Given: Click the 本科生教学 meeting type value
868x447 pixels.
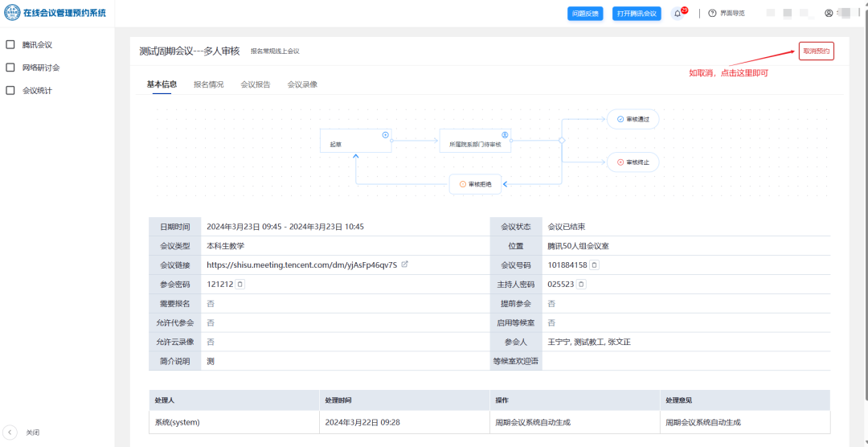Looking at the screenshot, I should click(x=225, y=246).
